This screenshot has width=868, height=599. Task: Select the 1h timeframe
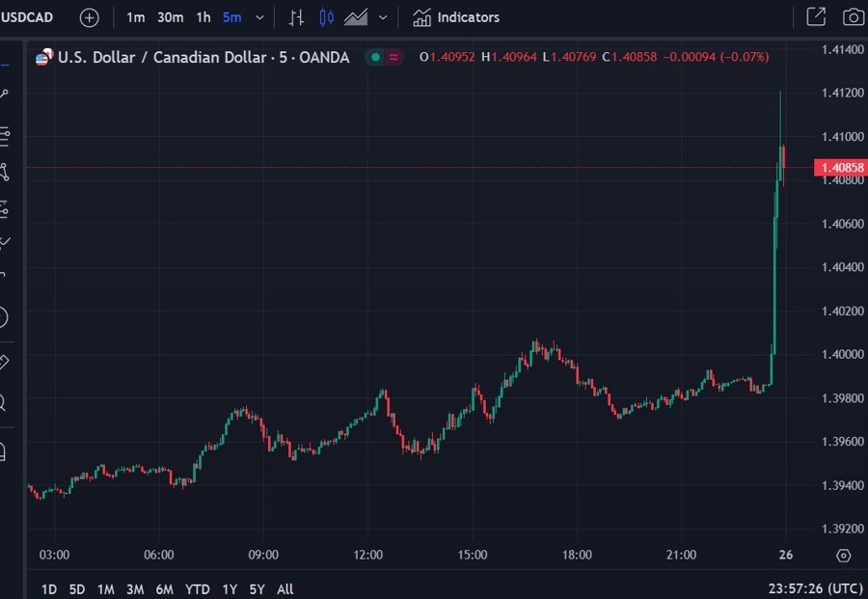[x=203, y=17]
